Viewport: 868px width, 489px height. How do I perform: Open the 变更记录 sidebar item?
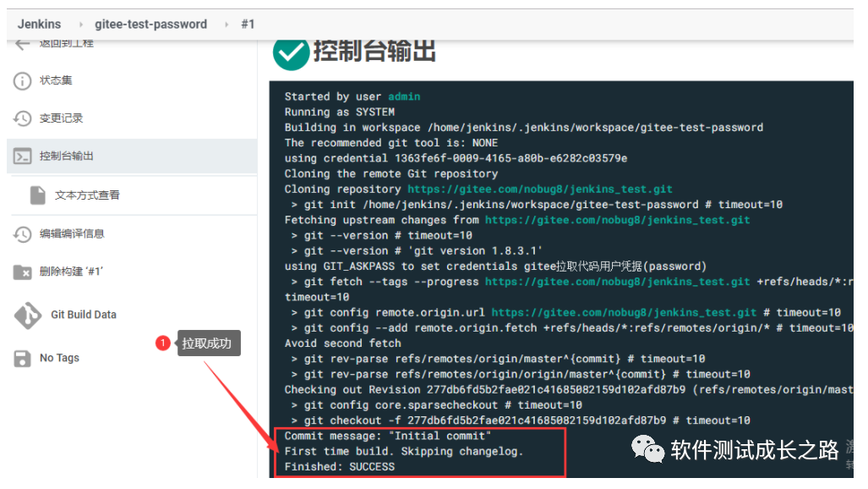pyautogui.click(x=61, y=118)
